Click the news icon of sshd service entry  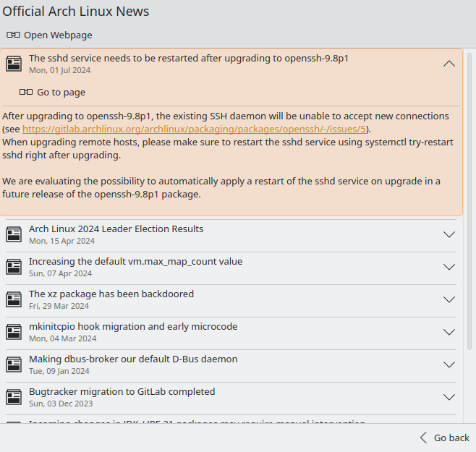pos(14,64)
